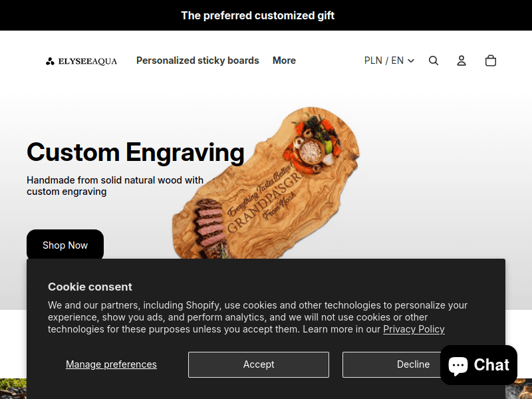532x399 pixels.
Task: Click the engraved wooden board image
Action: click(267, 184)
